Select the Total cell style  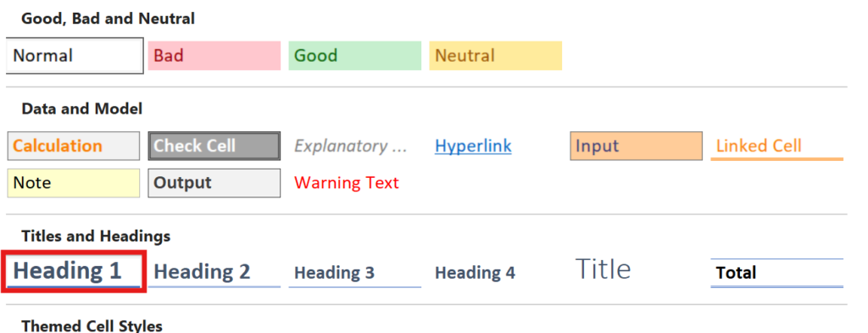[x=776, y=272]
